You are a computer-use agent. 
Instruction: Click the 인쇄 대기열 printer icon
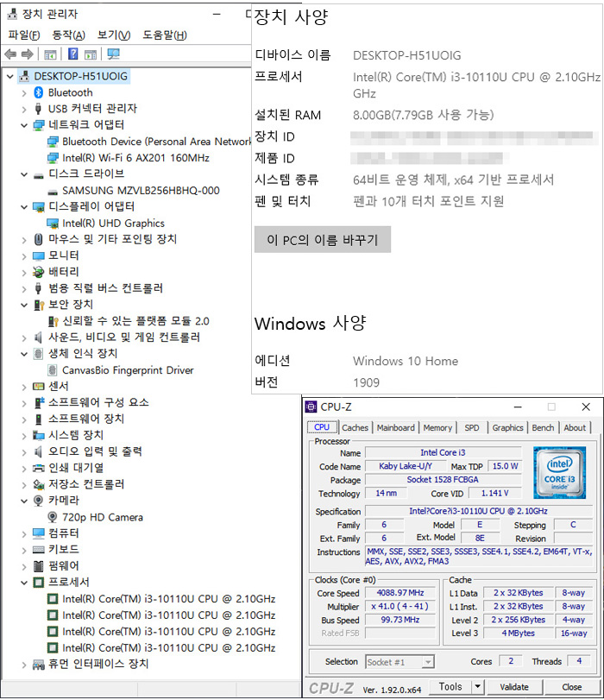coord(38,468)
